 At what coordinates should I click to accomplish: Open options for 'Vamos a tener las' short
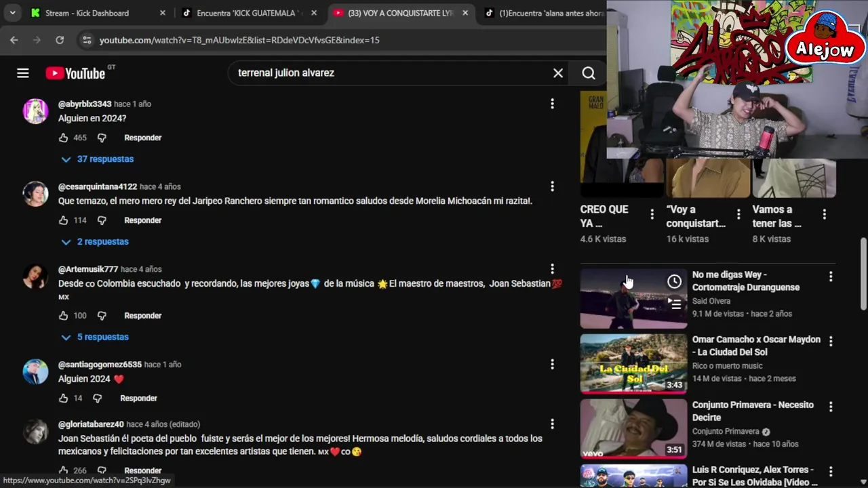[825, 214]
